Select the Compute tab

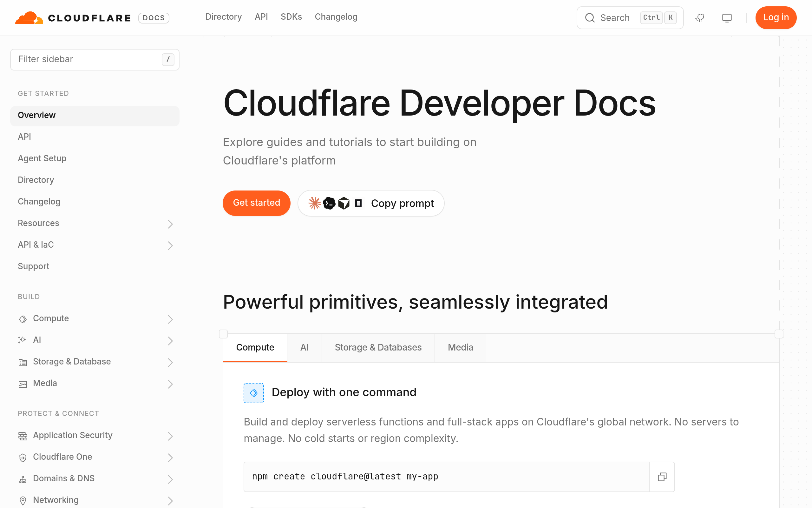[x=255, y=347]
